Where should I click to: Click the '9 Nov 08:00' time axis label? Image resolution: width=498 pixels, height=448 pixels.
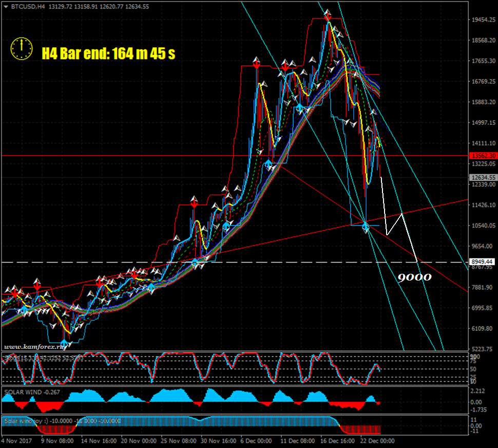[x=57, y=441]
